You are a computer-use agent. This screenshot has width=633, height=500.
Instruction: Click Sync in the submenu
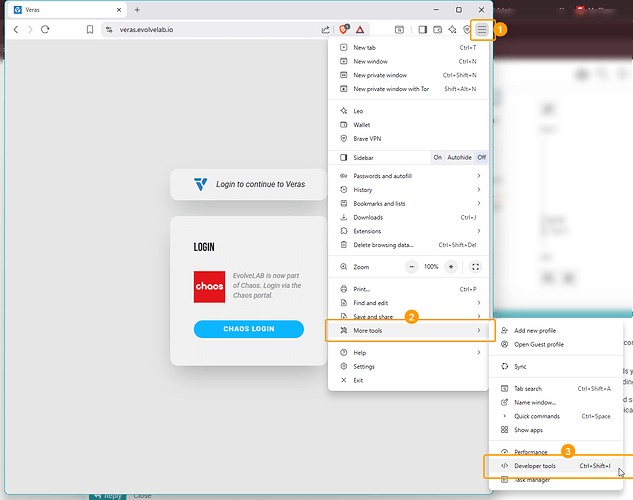tap(556, 366)
